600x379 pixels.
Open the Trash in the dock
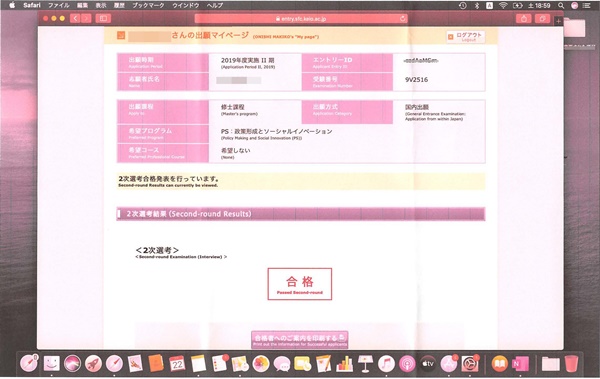[x=571, y=363]
